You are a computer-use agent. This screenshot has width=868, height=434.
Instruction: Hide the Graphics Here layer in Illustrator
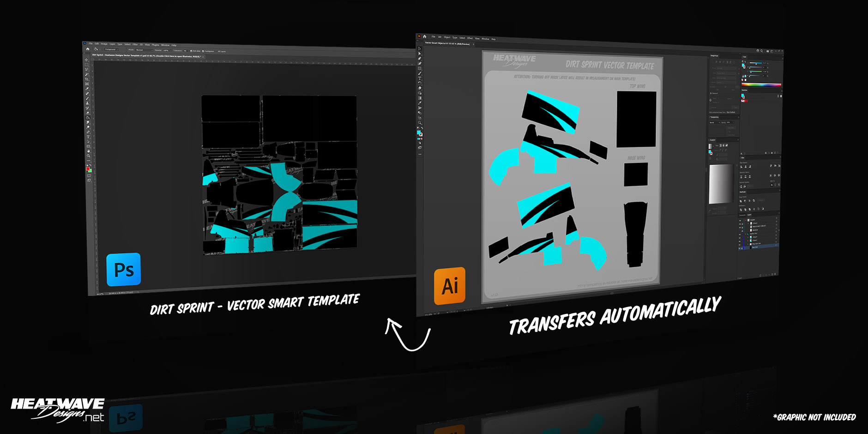[740, 235]
